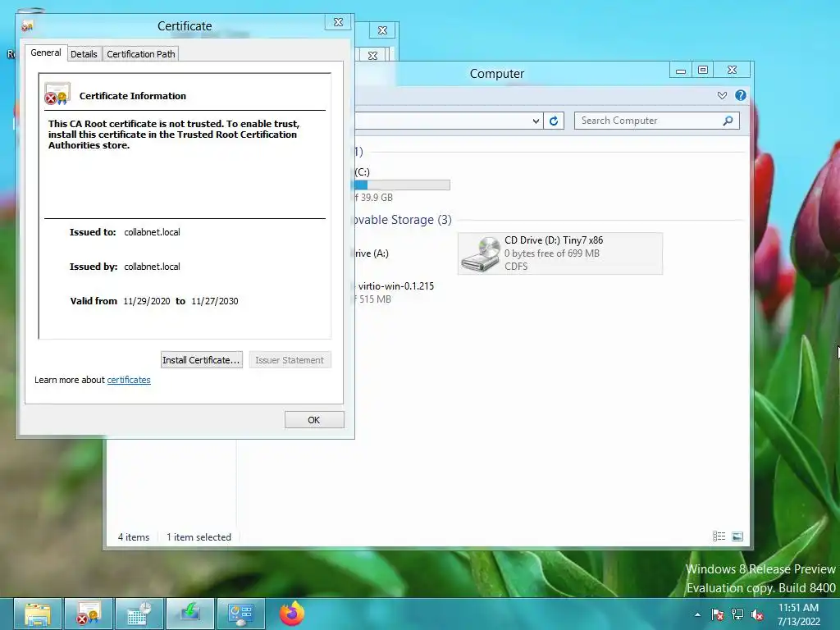Close the window behind Certificate dialog
840x630 pixels.
382,30
